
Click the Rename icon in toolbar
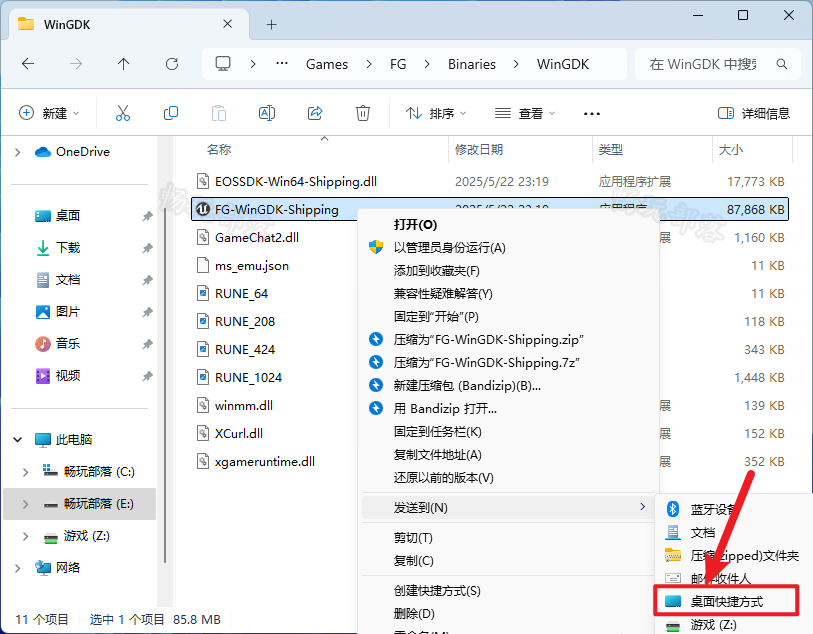coord(267,113)
